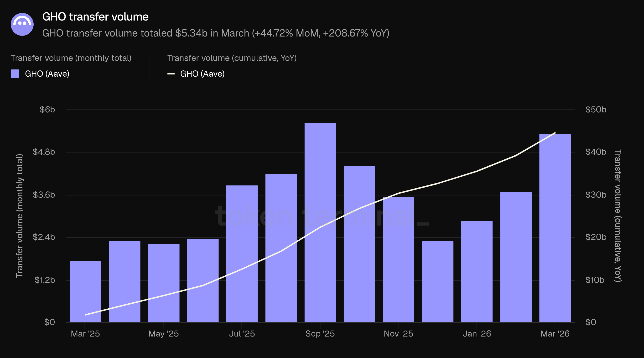Click the Jan '26 x-axis label
Image resolution: width=644 pixels, height=358 pixels.
pyautogui.click(x=477, y=333)
